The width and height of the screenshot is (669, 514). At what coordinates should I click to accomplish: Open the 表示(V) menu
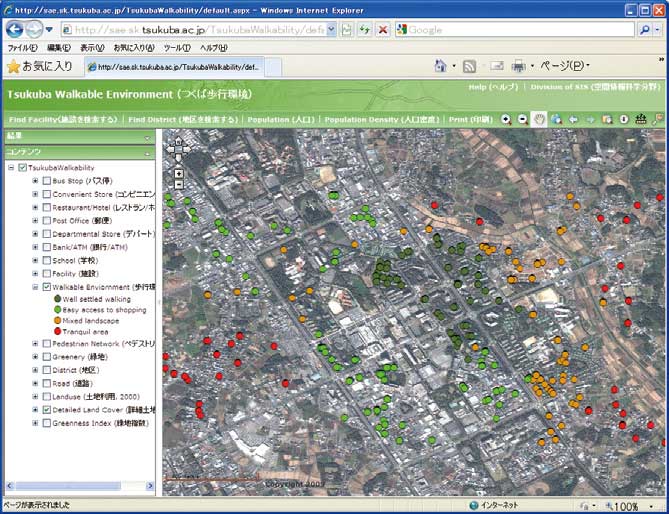tap(92, 48)
